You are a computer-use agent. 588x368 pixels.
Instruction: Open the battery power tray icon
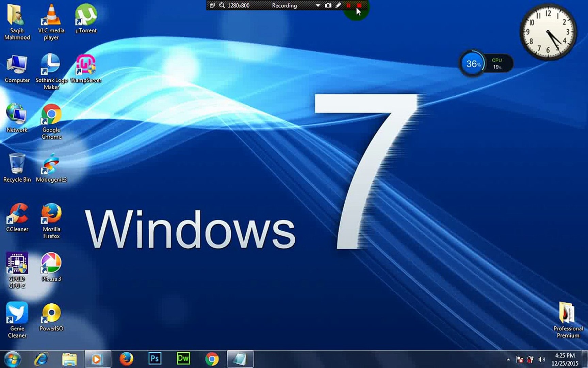point(530,359)
